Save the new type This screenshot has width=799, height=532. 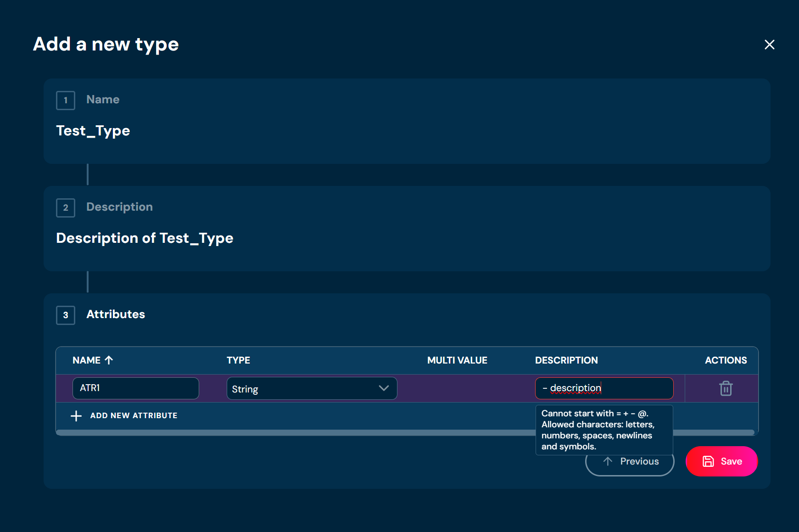pos(721,461)
